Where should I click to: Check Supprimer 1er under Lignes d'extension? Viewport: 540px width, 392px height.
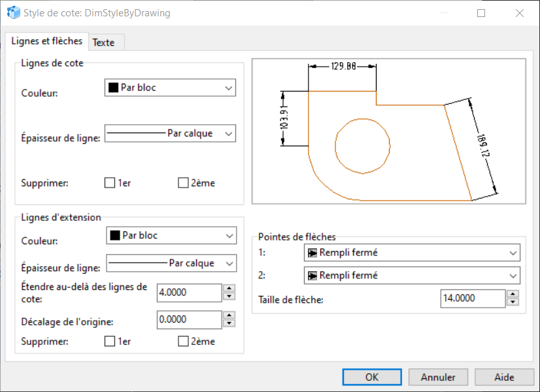coord(110,341)
